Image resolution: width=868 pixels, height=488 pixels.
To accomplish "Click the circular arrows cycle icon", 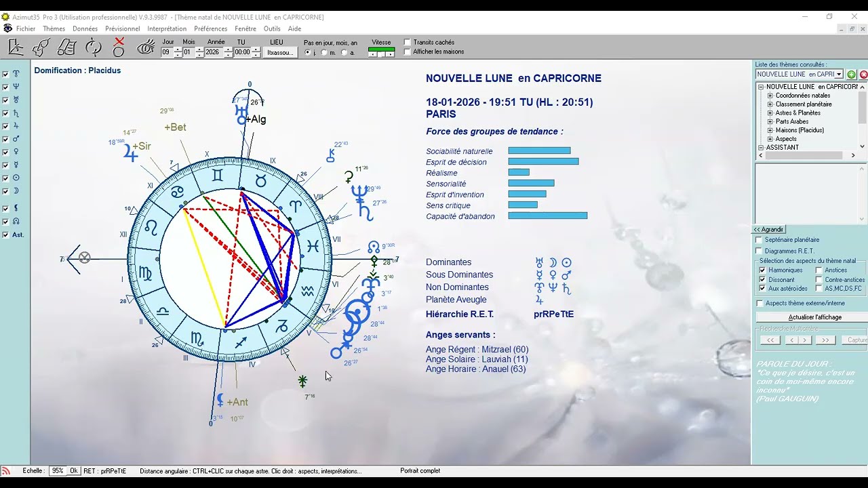I will 93,47.
